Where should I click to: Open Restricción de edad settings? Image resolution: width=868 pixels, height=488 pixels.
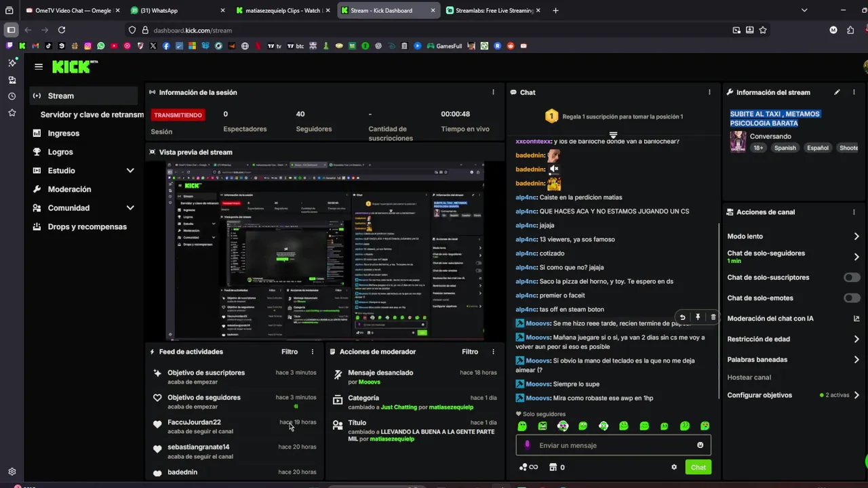793,339
